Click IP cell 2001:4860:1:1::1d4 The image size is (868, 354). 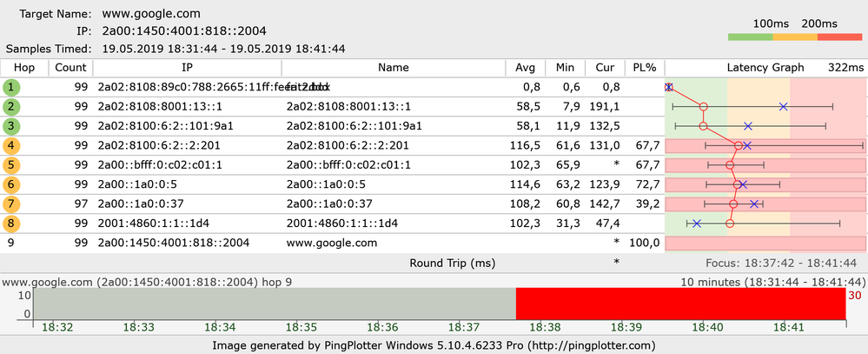(x=153, y=224)
